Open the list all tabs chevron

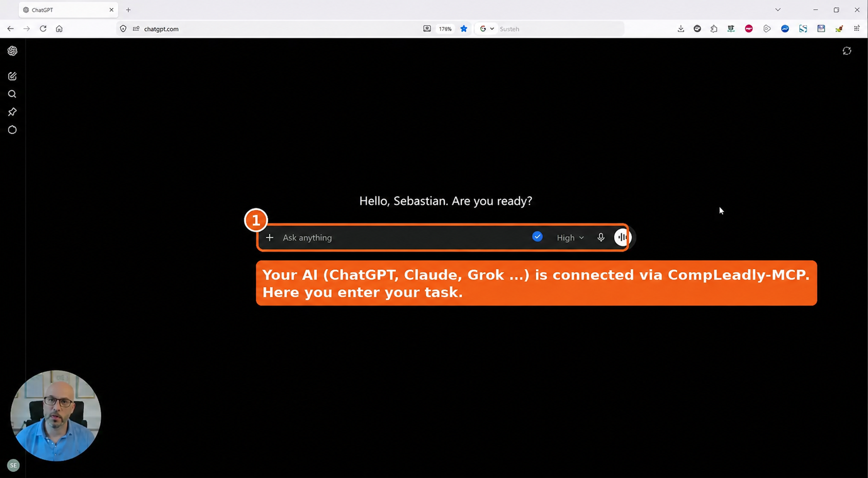(x=778, y=10)
